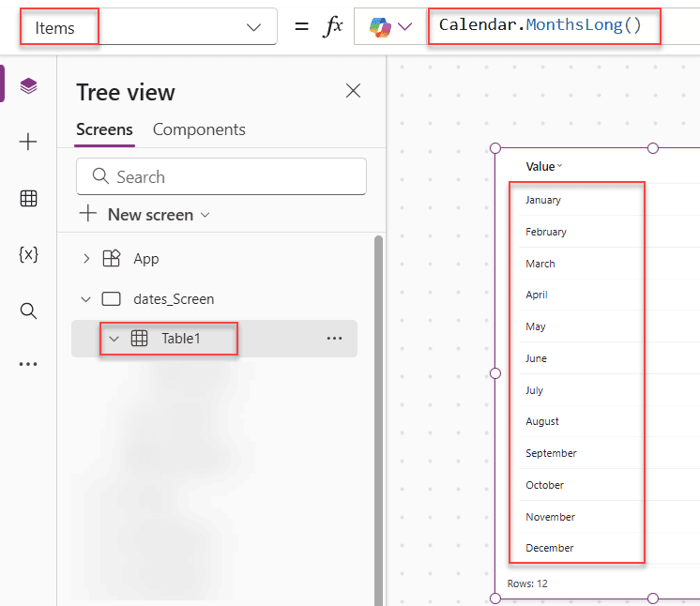Click the Search magnifier icon in sidebar
Image resolution: width=700 pixels, height=606 pixels.
(28, 311)
